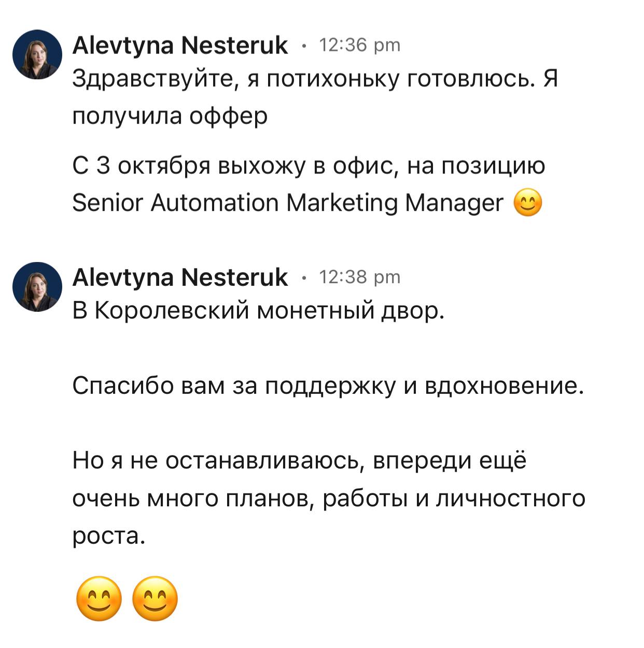Click the avatar beside the 12:38 pm message
644x648 pixels.
tap(37, 286)
